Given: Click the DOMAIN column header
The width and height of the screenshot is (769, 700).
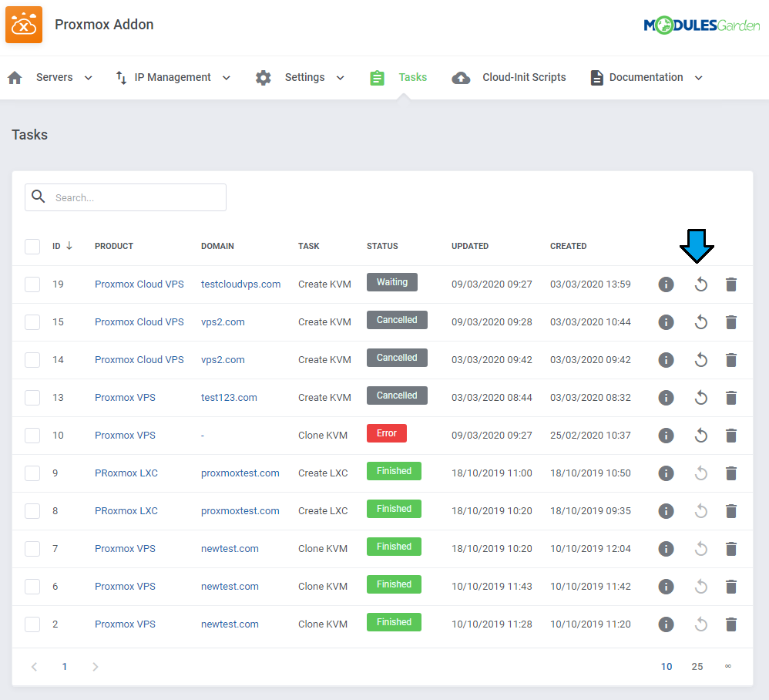Looking at the screenshot, I should coord(217,246).
